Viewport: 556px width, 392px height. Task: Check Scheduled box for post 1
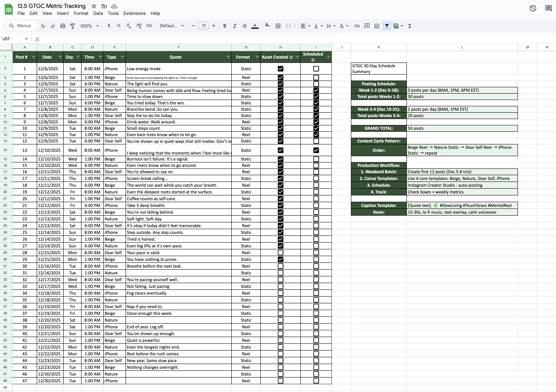[x=316, y=69]
